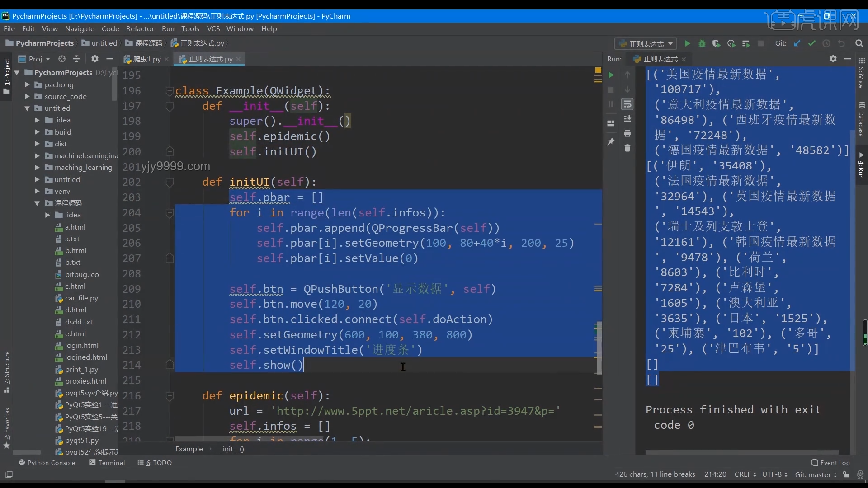Collapse all in Project tool window
The width and height of the screenshot is (868, 488).
point(76,59)
